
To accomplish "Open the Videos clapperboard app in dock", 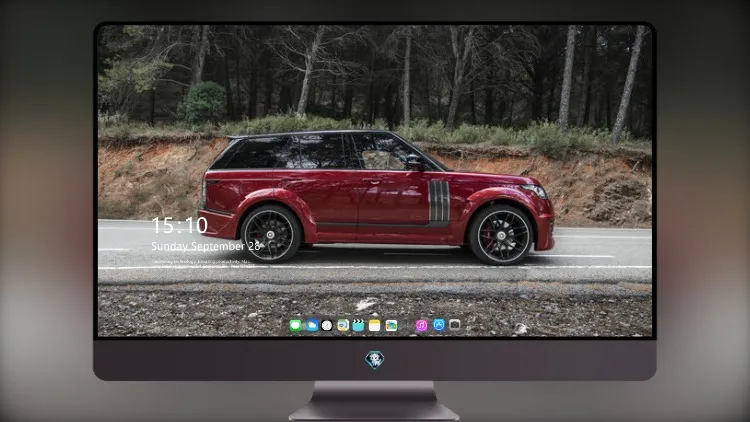I will [x=359, y=326].
